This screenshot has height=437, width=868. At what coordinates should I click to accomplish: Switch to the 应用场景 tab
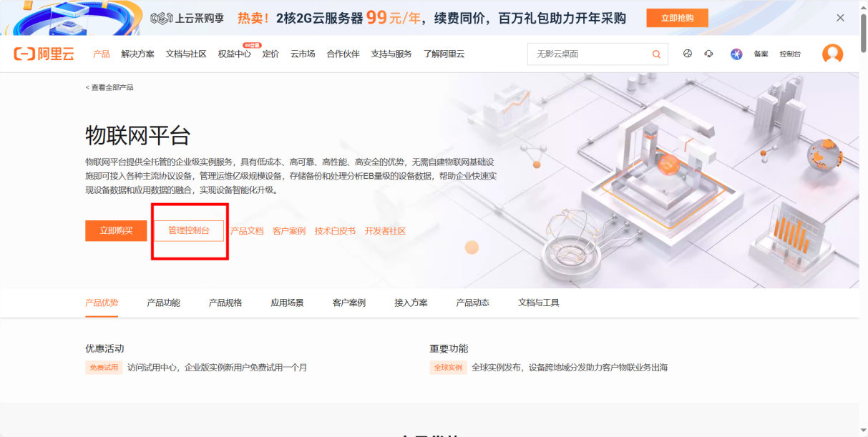[x=287, y=303]
